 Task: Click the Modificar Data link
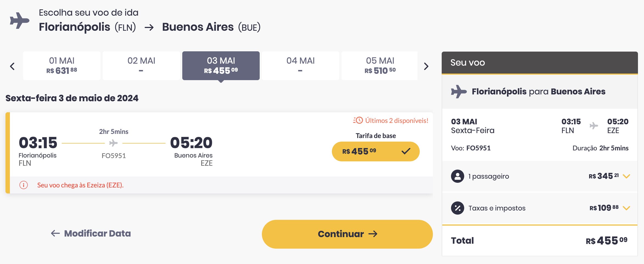[x=91, y=234]
